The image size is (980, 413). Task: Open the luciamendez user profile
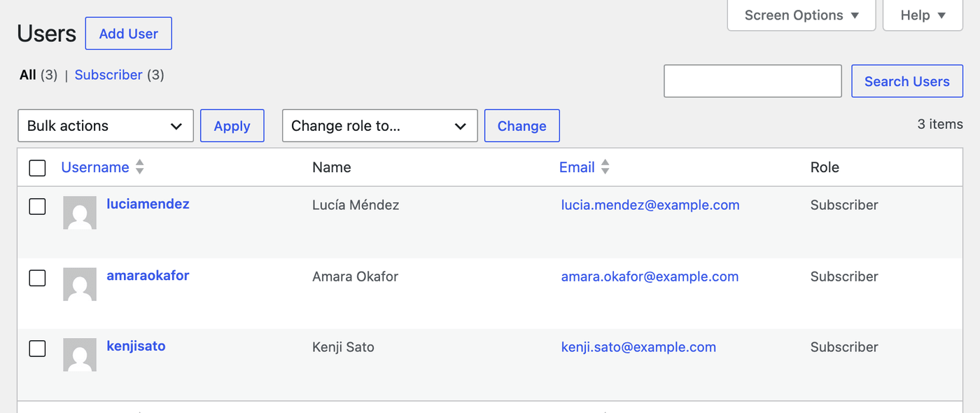pos(148,204)
